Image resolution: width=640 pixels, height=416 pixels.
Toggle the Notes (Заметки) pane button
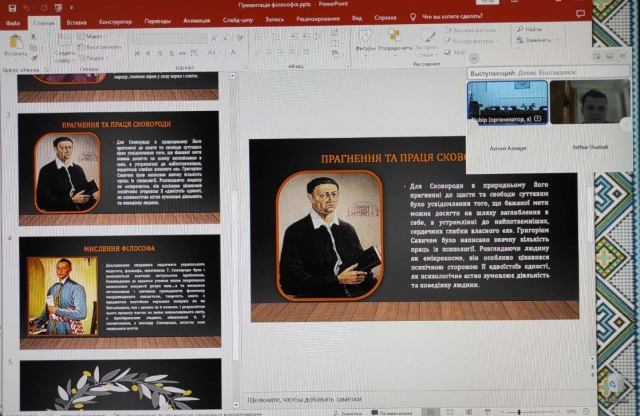(350, 412)
